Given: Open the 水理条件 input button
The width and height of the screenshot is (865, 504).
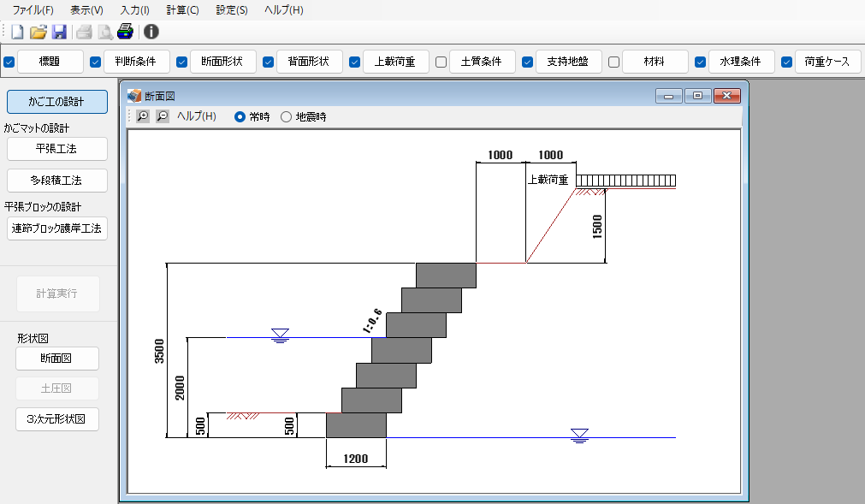Looking at the screenshot, I should [741, 62].
